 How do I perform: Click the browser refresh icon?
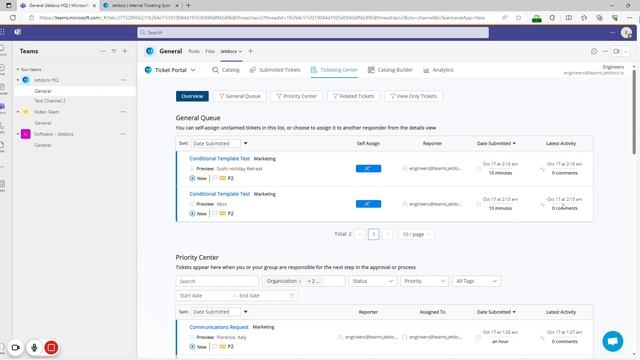[x=13, y=18]
